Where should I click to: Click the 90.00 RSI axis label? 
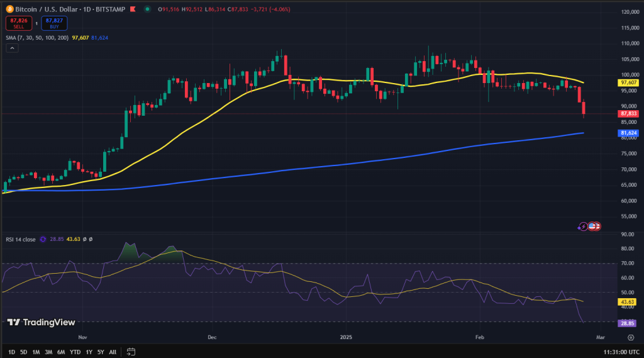(x=628, y=234)
